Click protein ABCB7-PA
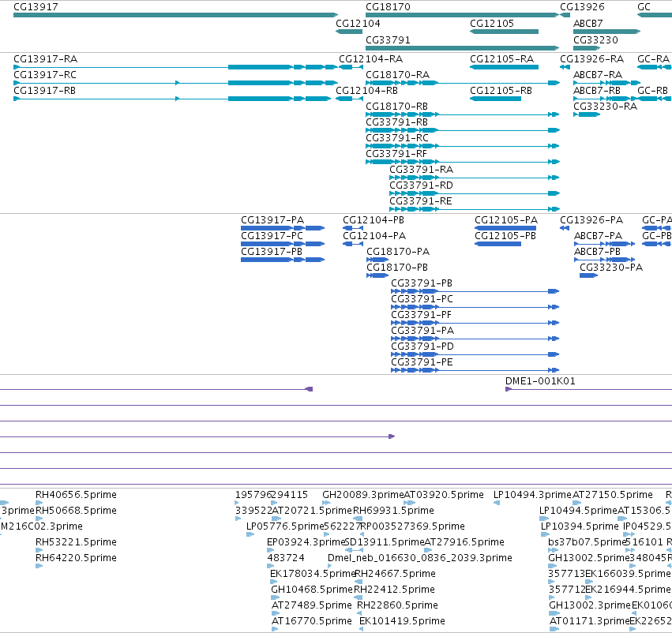This screenshot has height=633, width=672. click(x=604, y=244)
